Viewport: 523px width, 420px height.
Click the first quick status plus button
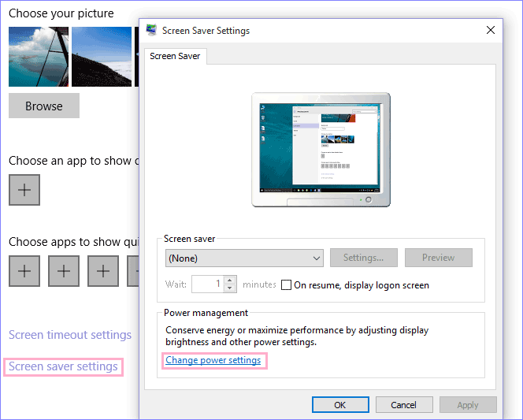click(24, 271)
